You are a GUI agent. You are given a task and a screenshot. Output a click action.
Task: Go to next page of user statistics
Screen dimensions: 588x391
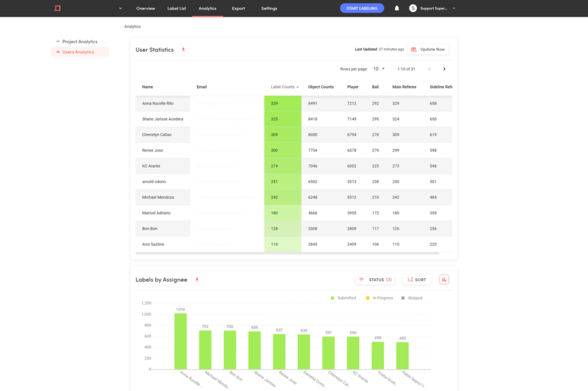[444, 69]
